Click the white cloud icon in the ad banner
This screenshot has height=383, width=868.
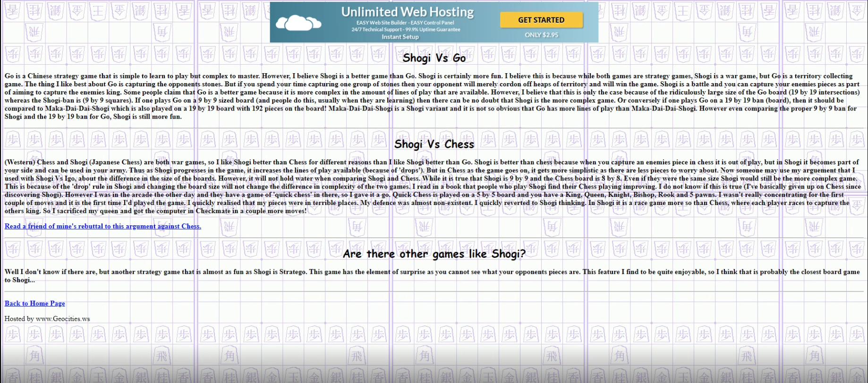click(x=298, y=22)
